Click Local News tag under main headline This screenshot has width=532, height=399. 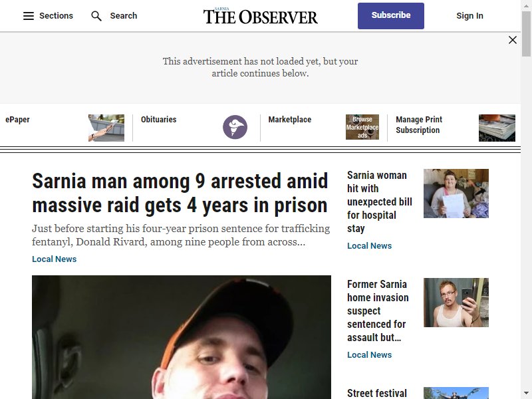(x=55, y=259)
